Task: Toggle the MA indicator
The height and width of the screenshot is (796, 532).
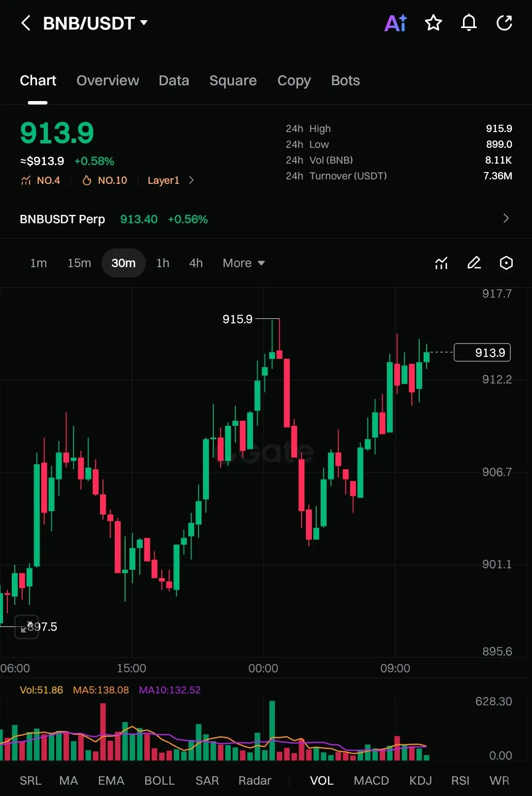Action: pyautogui.click(x=68, y=781)
